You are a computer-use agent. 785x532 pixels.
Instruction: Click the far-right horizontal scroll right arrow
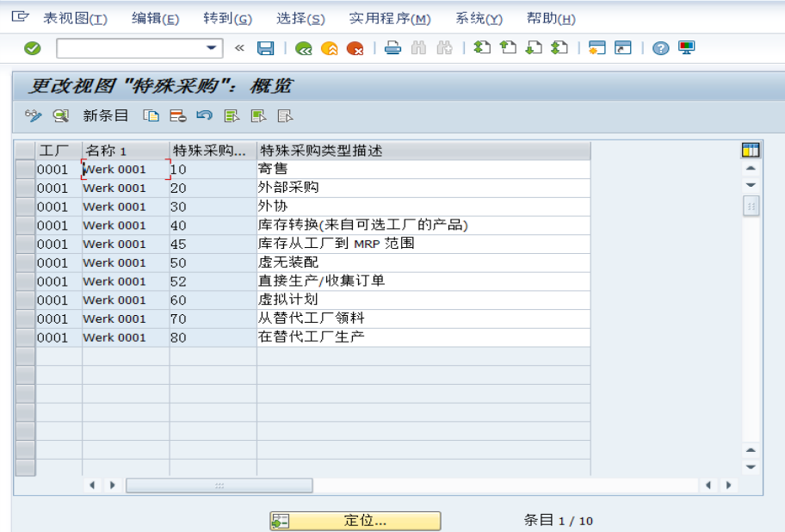click(728, 485)
